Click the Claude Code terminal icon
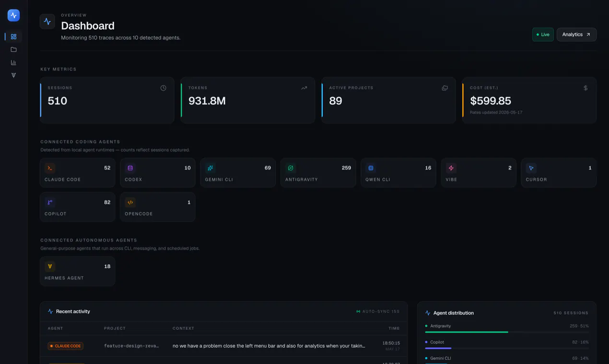 point(50,168)
